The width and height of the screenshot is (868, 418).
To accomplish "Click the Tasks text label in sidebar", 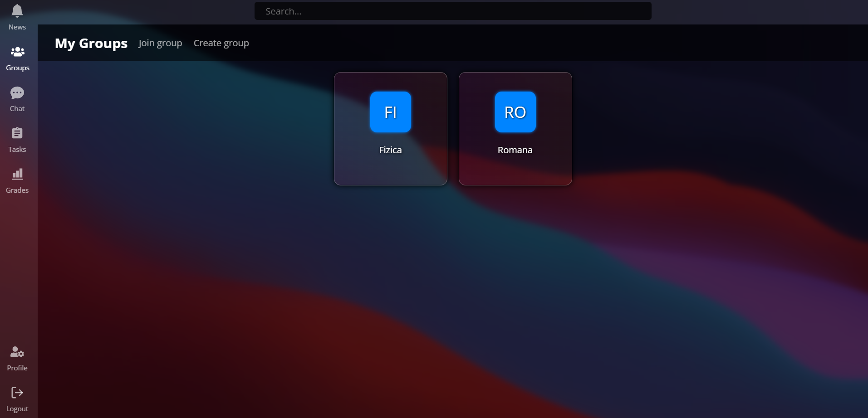I will 17,150.
